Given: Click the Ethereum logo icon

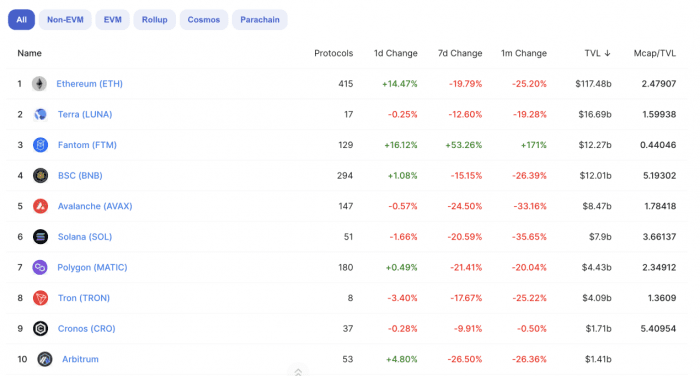Looking at the screenshot, I should (x=39, y=84).
